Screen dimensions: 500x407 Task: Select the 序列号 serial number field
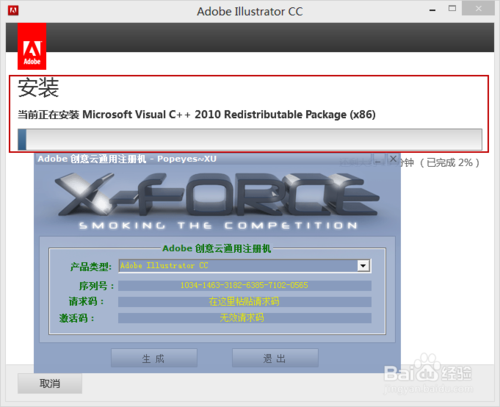pos(245,285)
